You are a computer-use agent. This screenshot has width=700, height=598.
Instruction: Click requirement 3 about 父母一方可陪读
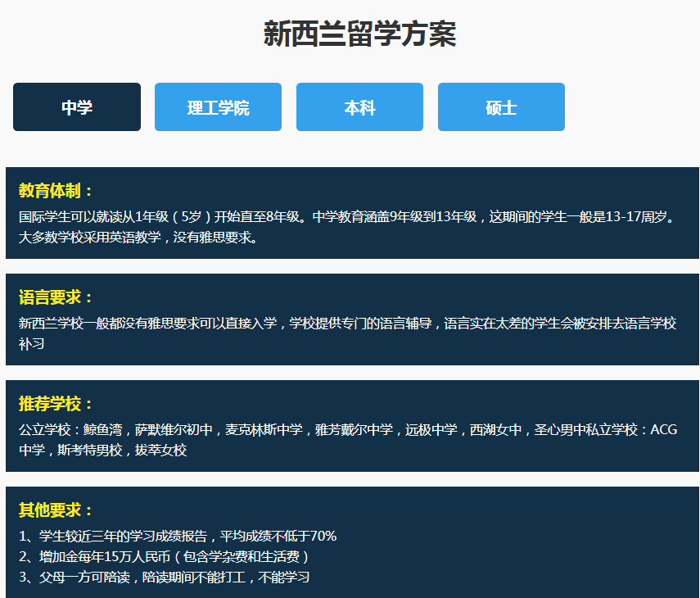click(165, 577)
